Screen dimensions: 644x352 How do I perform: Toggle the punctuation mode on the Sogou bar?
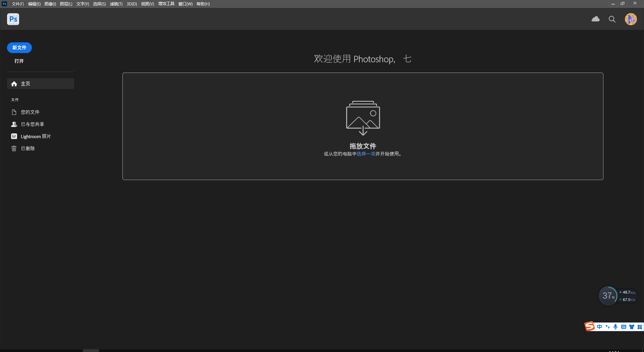[607, 327]
